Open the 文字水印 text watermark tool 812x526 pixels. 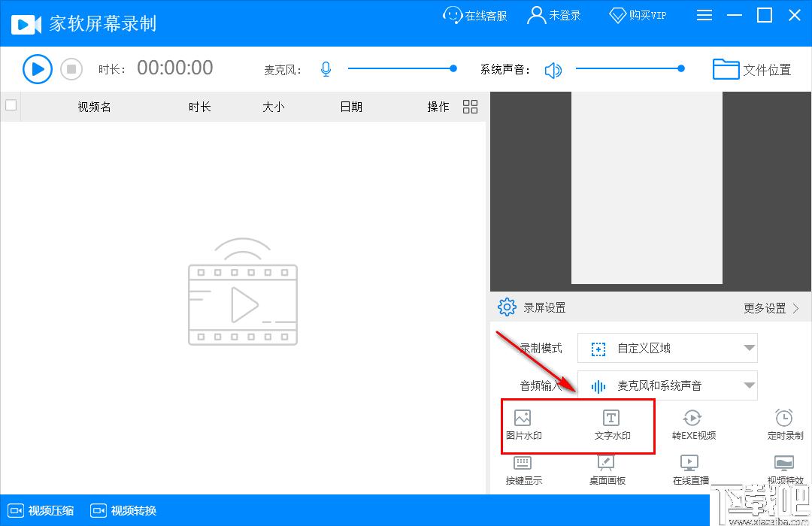point(612,425)
